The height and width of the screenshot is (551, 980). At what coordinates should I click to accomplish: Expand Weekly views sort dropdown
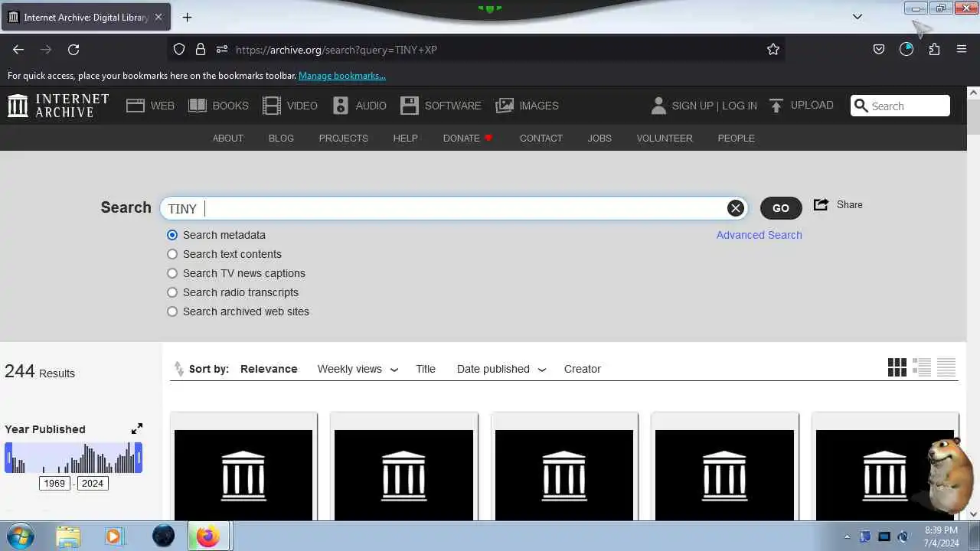394,370
